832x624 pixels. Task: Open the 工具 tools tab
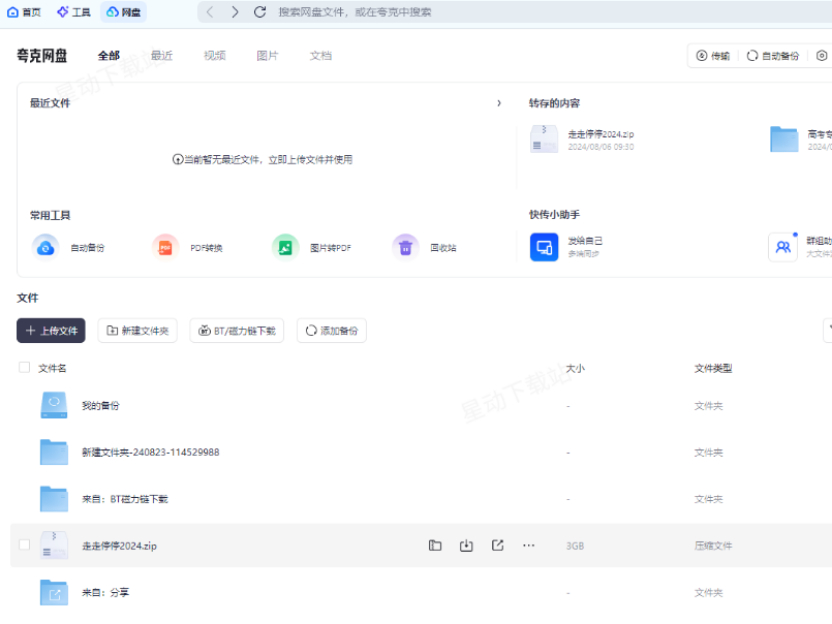point(74,12)
